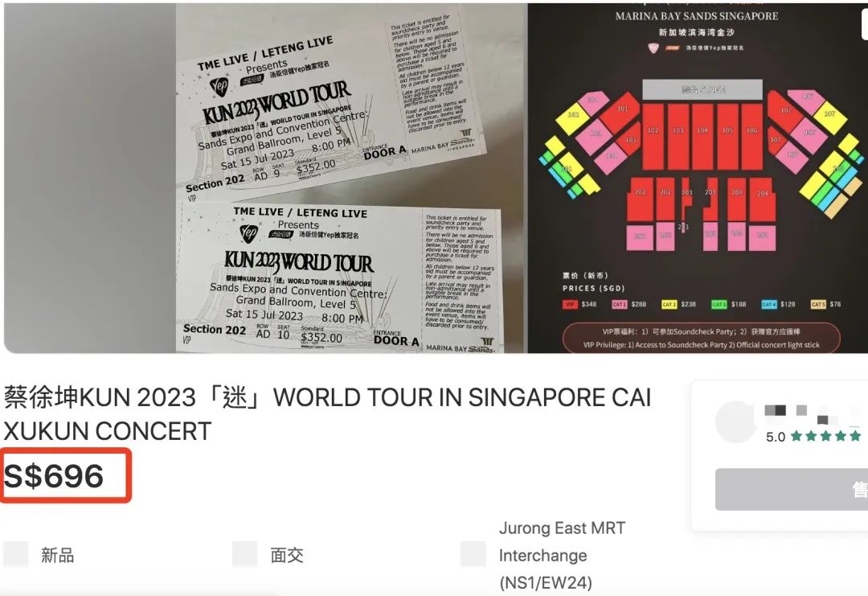Click the location icon beside Jurong East MRT
Image resolution: width=868 pixels, height=596 pixels.
[x=473, y=554]
